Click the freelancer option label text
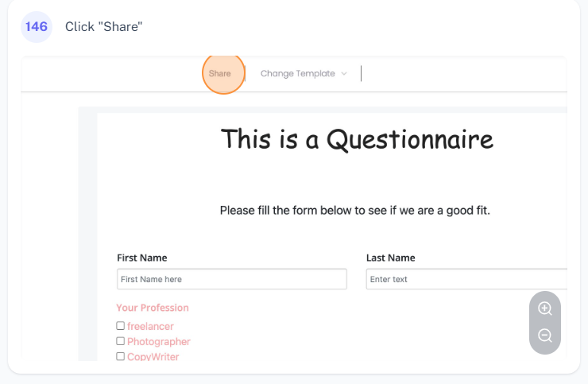Image resolution: width=588 pixels, height=384 pixels. (x=150, y=326)
